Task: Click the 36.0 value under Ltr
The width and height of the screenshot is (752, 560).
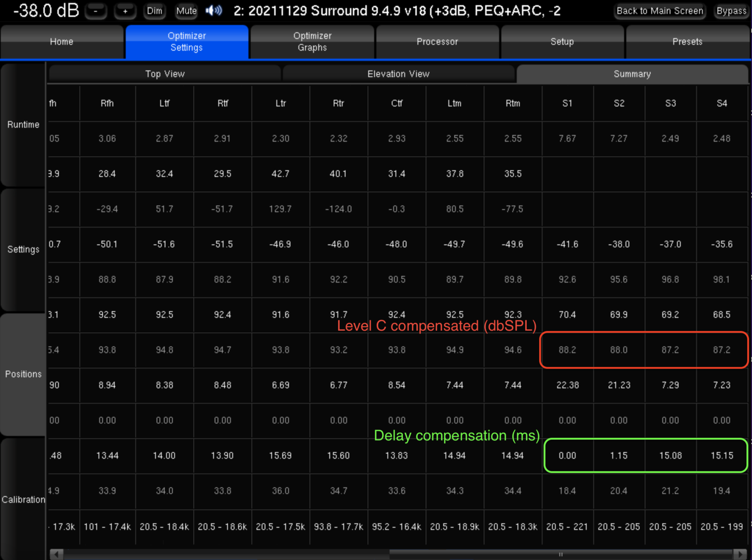Action: tap(281, 491)
